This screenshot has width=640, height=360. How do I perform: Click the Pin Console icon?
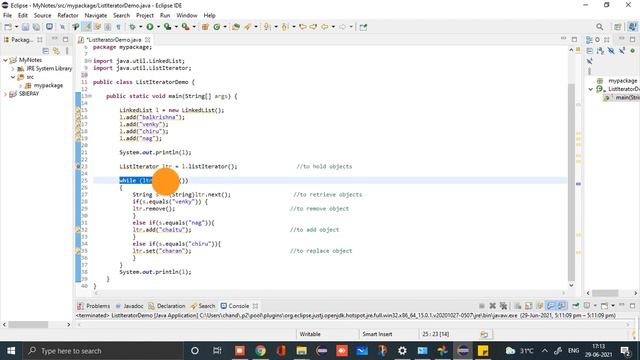576,306
